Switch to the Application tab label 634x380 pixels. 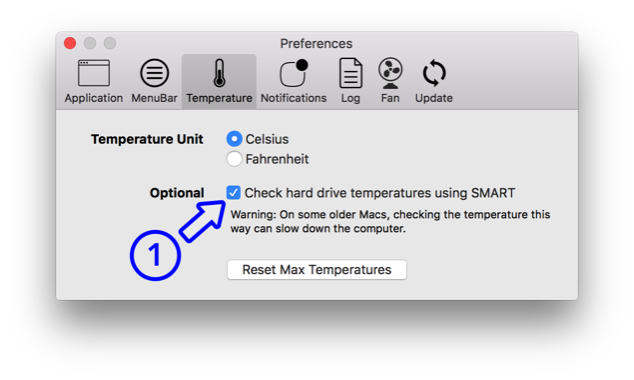pos(94,98)
